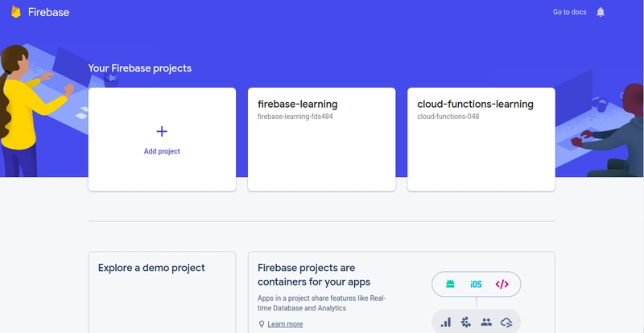Viewport: 644px width, 333px height.
Task: Open the cloud-functions-learning project card
Action: (481, 139)
